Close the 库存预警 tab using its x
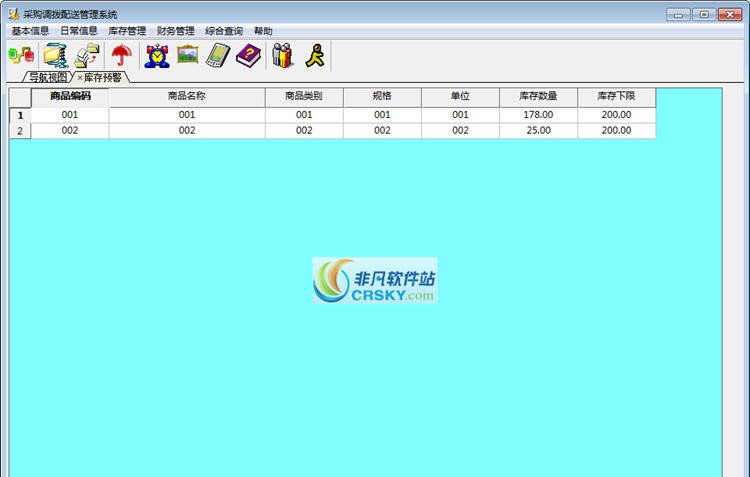 point(80,78)
